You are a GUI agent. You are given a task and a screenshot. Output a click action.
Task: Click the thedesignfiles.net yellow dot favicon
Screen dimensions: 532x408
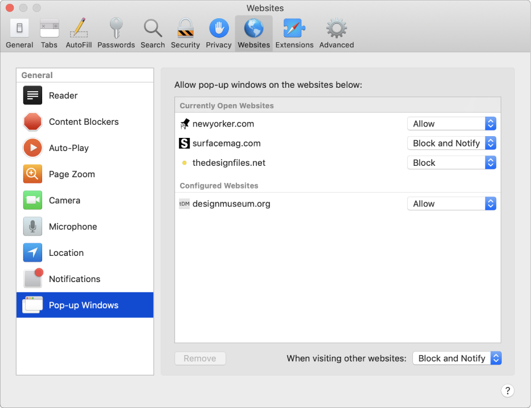[x=184, y=162]
